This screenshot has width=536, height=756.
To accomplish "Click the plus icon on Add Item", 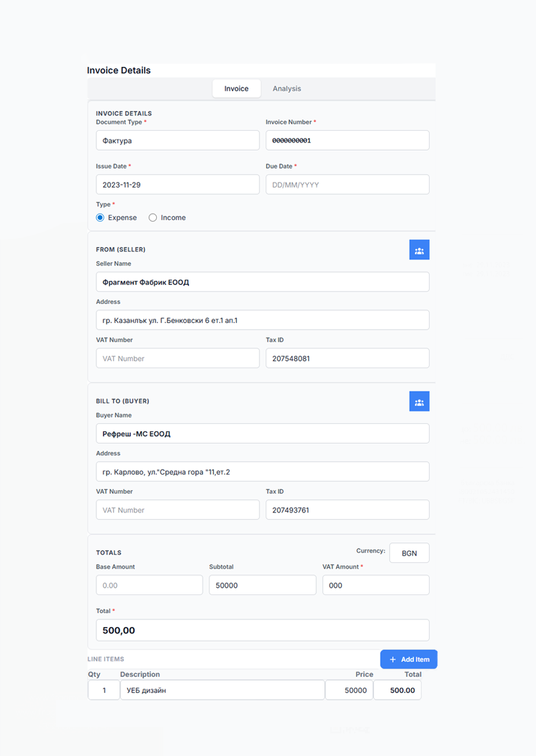I will pyautogui.click(x=393, y=659).
